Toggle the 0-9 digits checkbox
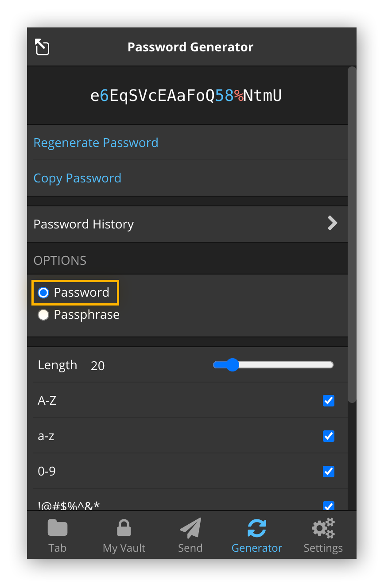384x588 pixels. click(329, 471)
